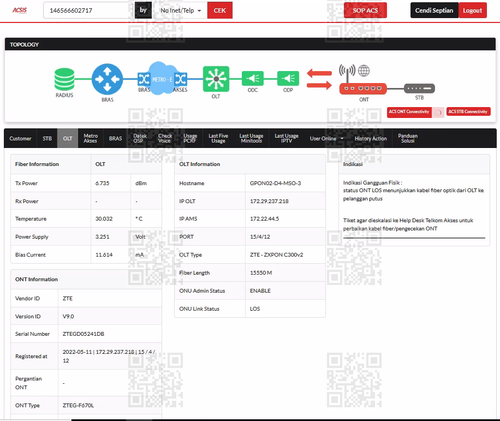500x421 pixels.
Task: Click the AKSES switch icon
Action: [181, 79]
